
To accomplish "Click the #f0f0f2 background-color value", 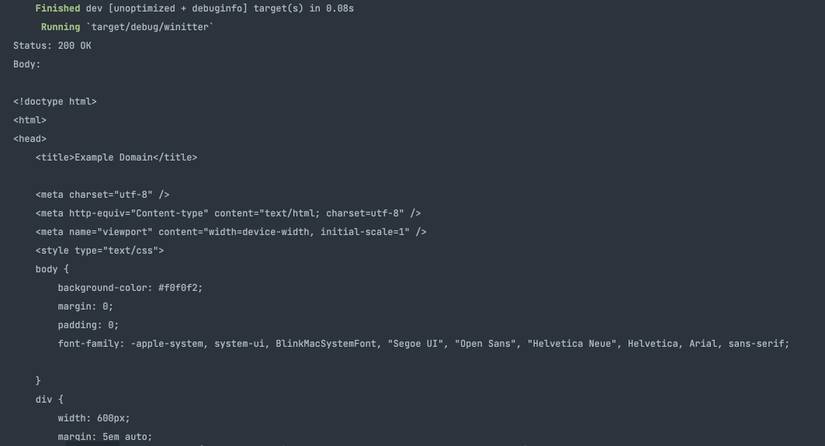I will [x=180, y=288].
